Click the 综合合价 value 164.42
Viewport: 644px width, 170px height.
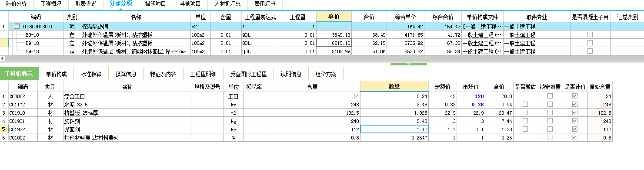coord(442,27)
